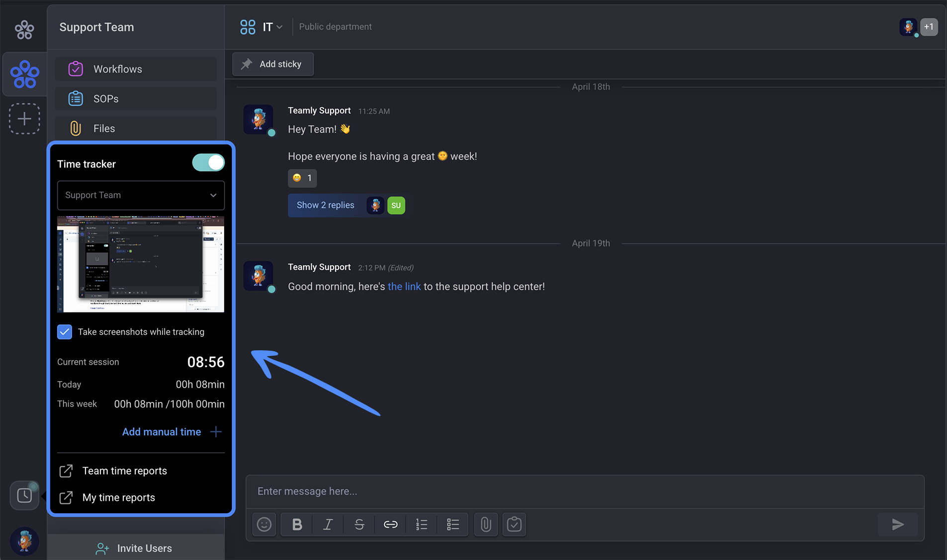This screenshot has height=560, width=947.
Task: Click the 08:56 current session timer
Action: click(x=206, y=362)
